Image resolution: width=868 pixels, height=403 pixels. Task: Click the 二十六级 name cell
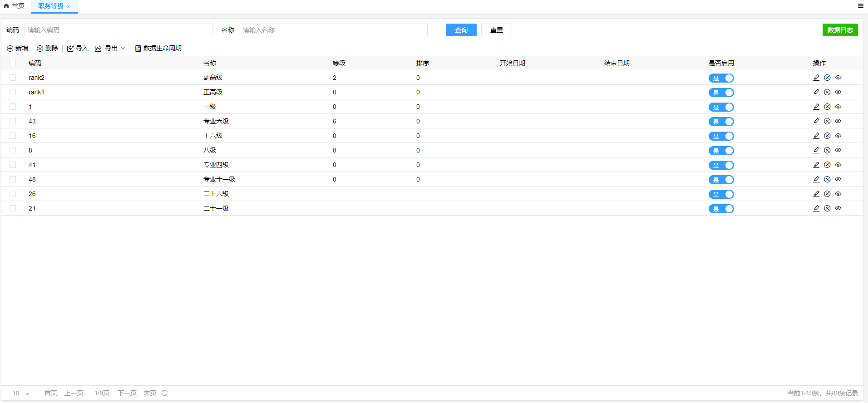(x=216, y=194)
